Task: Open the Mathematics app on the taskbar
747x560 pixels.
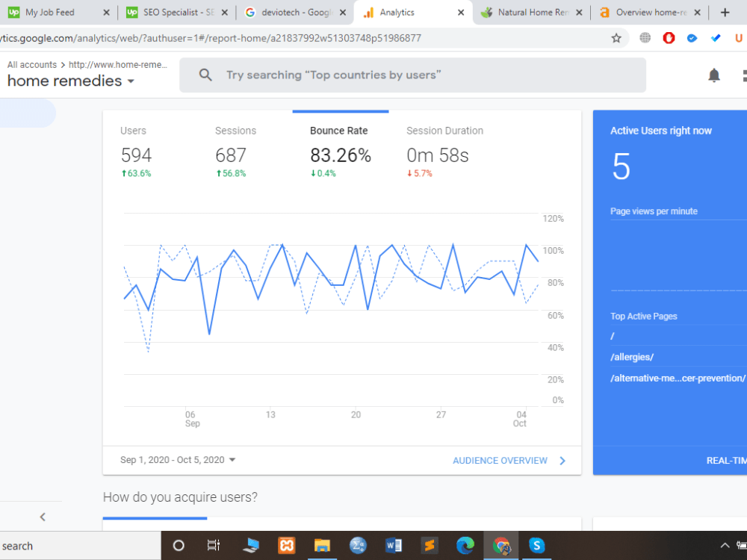Action: point(358,546)
